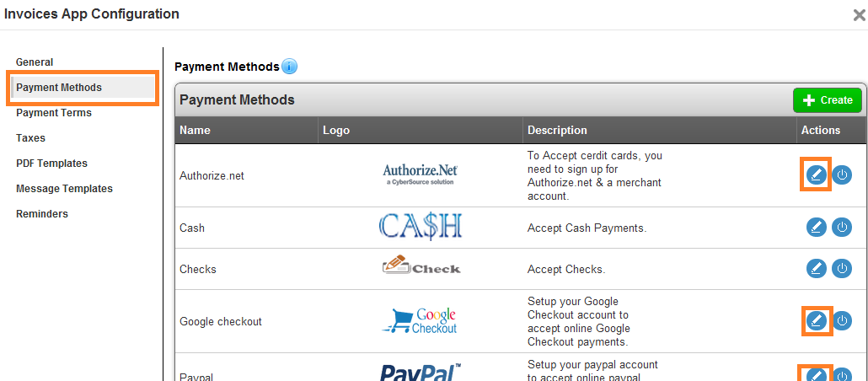
Task: Toggle the Cash payment method power button
Action: [x=842, y=227]
